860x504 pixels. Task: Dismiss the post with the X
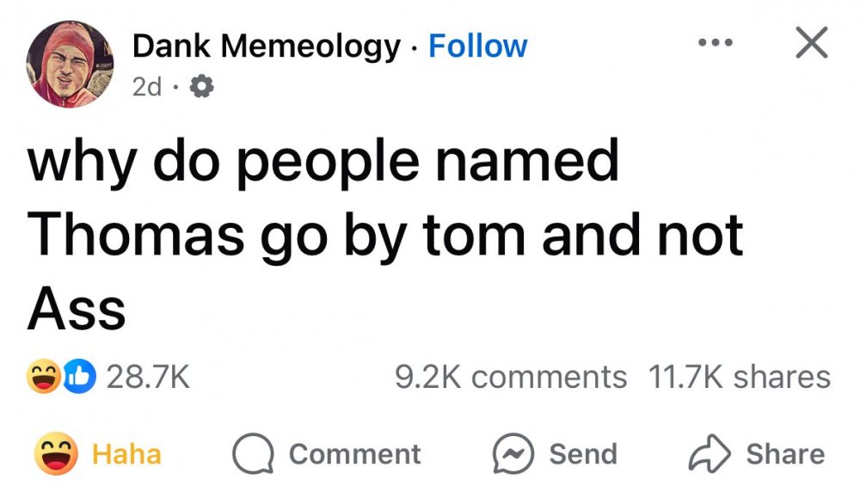[x=810, y=42]
